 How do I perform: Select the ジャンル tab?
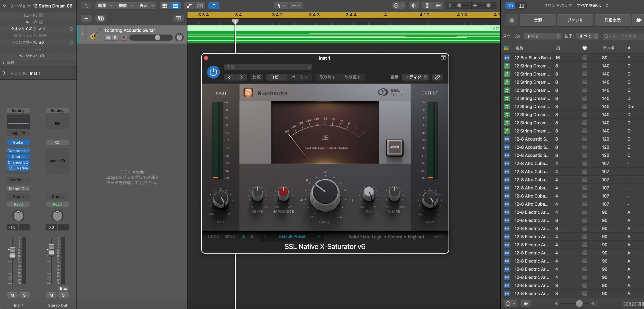pyautogui.click(x=575, y=20)
